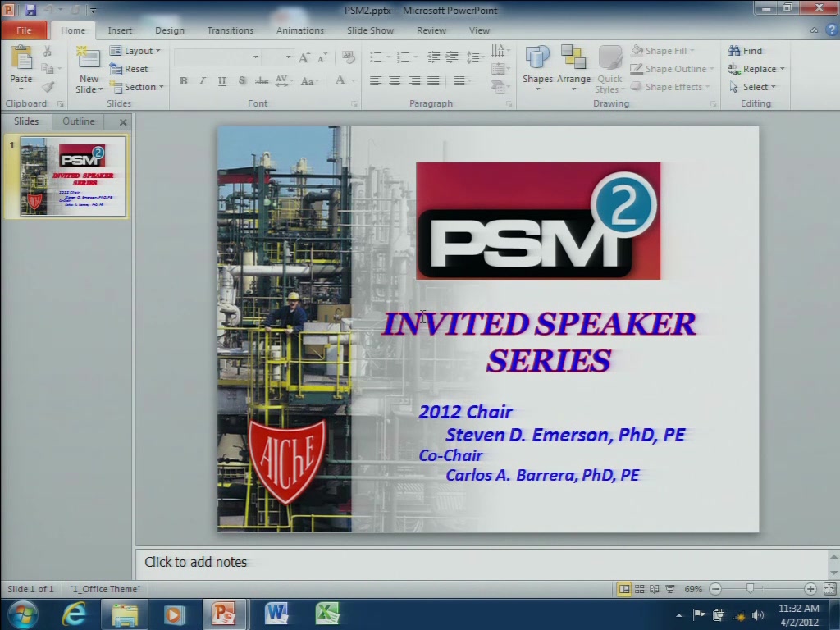Click the Convert to SmartArt icon
The height and width of the screenshot is (630, 840).
pyautogui.click(x=500, y=86)
